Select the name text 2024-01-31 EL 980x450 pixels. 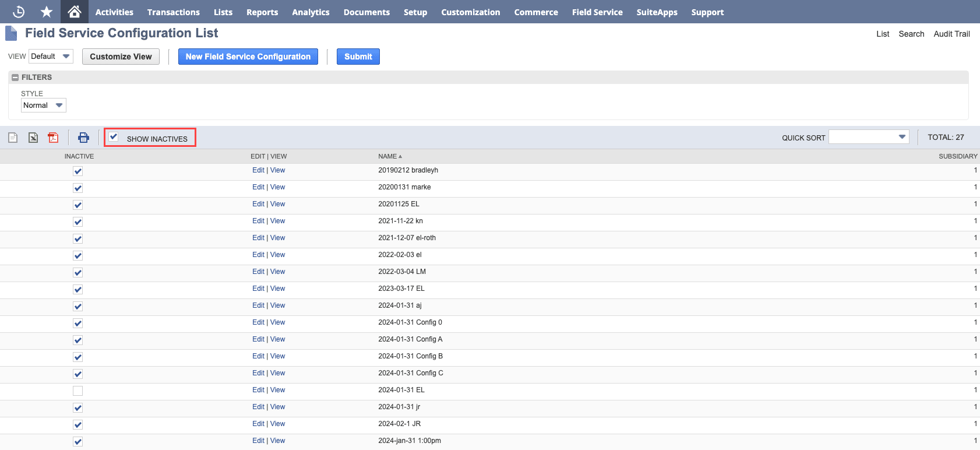(401, 390)
